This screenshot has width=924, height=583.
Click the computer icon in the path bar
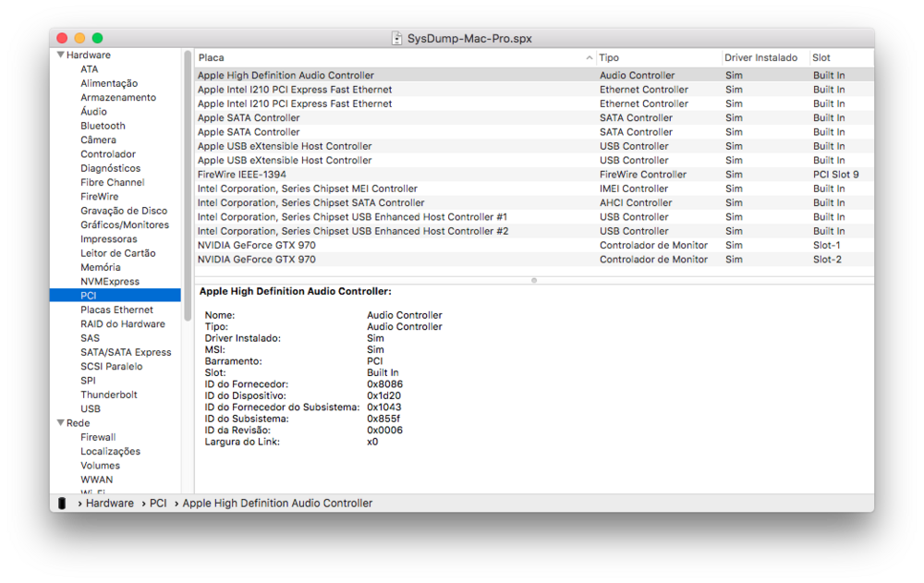click(x=62, y=504)
